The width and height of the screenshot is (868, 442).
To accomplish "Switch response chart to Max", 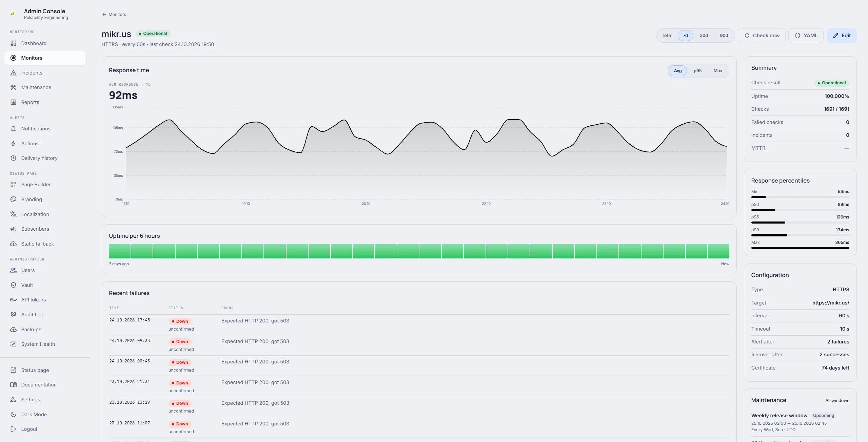I will pos(718,71).
